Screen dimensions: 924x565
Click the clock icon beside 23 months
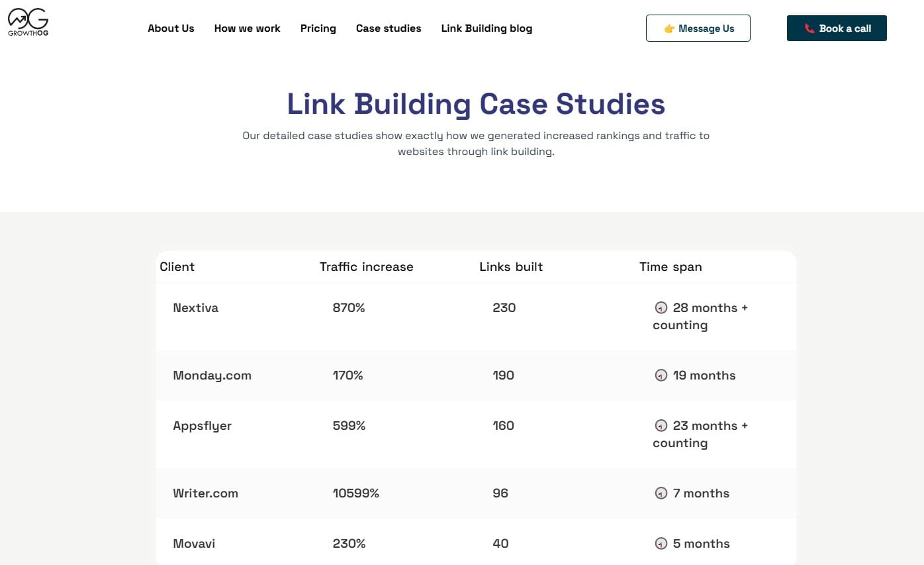click(661, 426)
